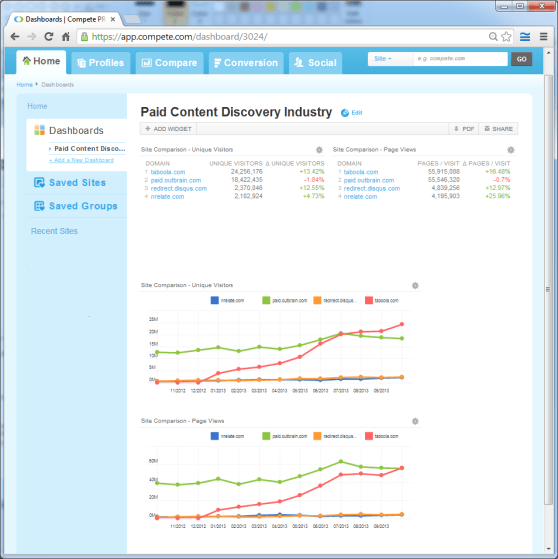Toggle paid.outbrain.com green swatch in Page Views chart
558x559 pixels.
click(266, 436)
